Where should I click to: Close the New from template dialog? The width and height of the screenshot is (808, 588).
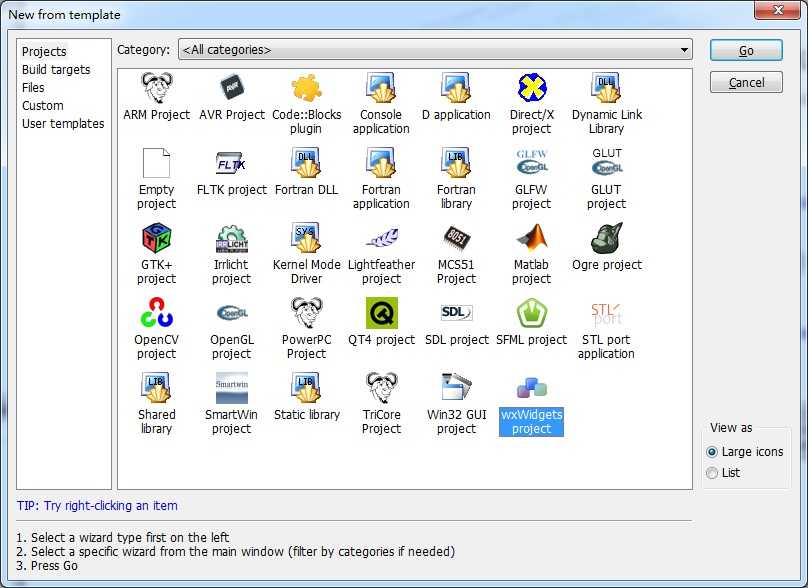tap(777, 10)
